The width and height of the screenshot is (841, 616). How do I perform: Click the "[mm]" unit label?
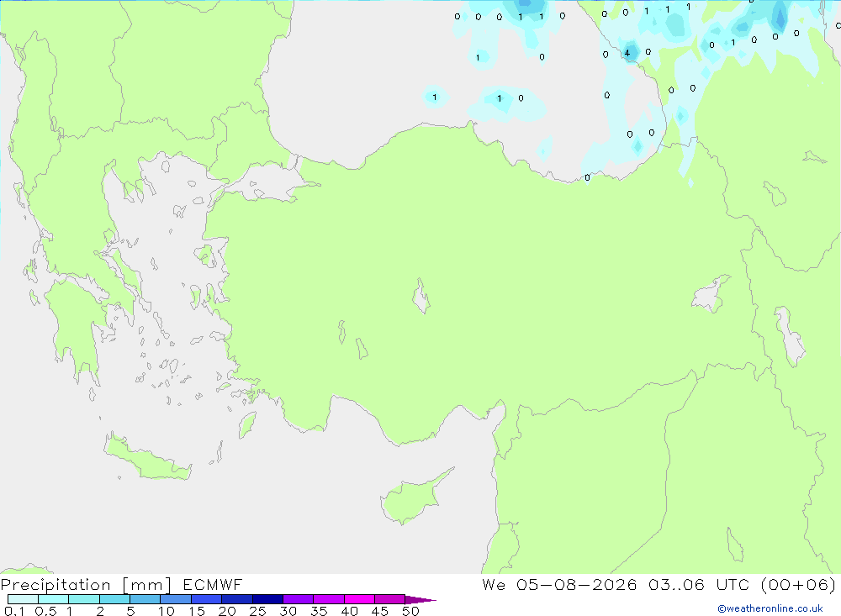coord(147,585)
